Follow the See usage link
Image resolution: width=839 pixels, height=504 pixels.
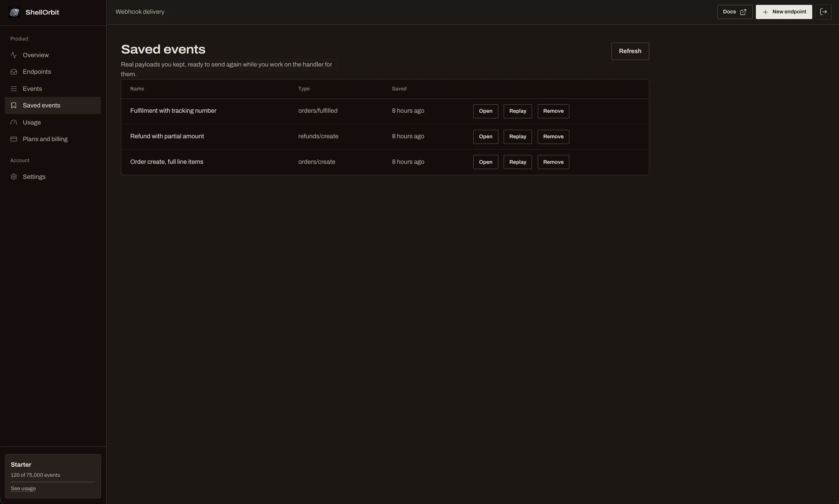tap(23, 489)
